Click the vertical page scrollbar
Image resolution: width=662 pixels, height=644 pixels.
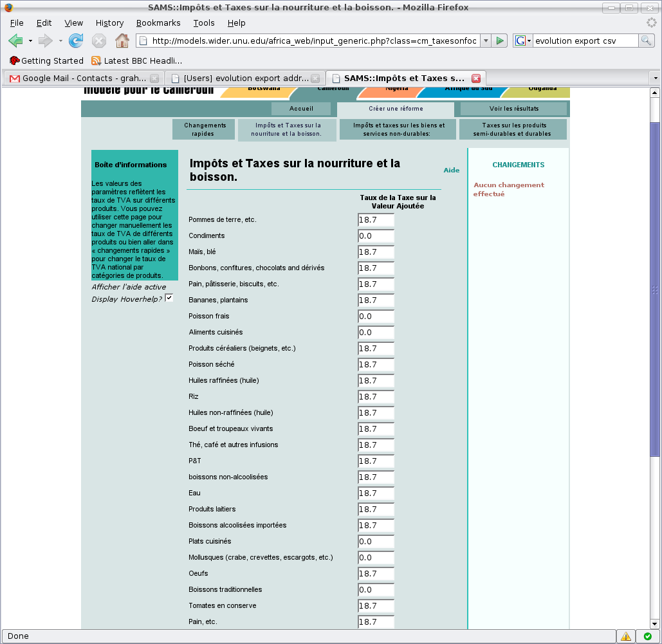point(655,290)
